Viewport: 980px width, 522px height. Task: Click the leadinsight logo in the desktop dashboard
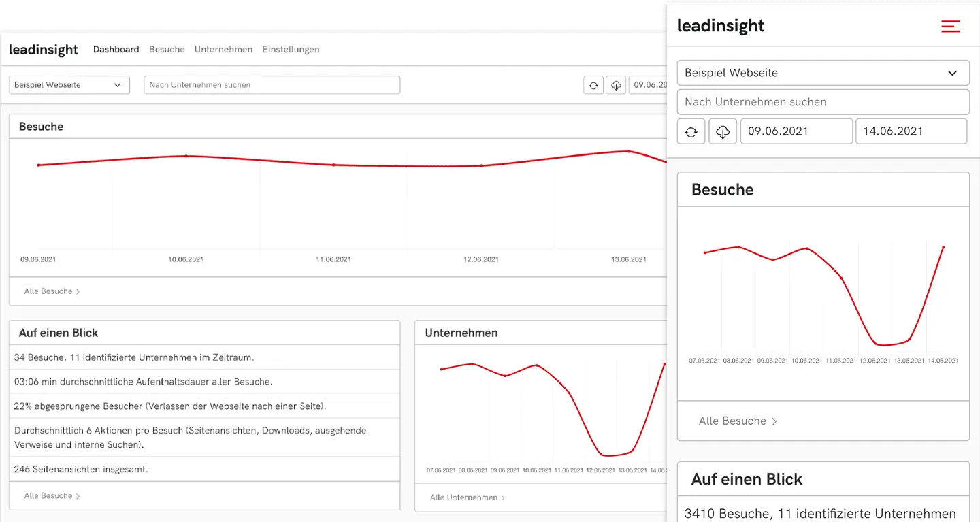coord(44,50)
